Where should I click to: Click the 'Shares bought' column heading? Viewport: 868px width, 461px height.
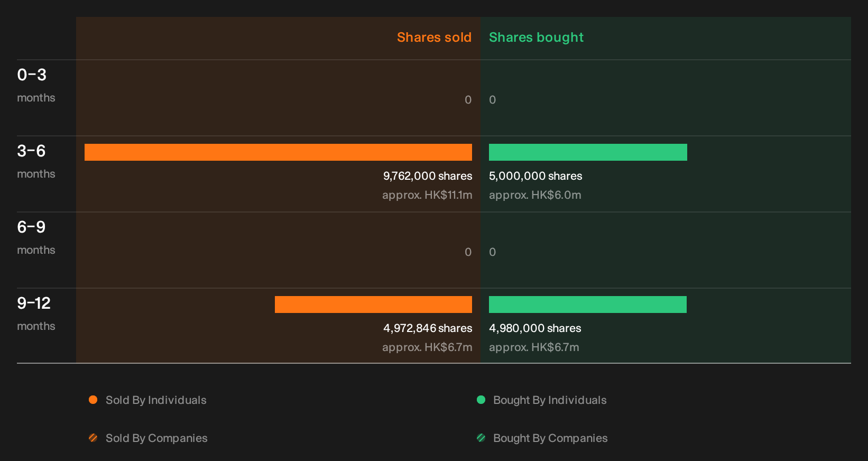click(536, 38)
